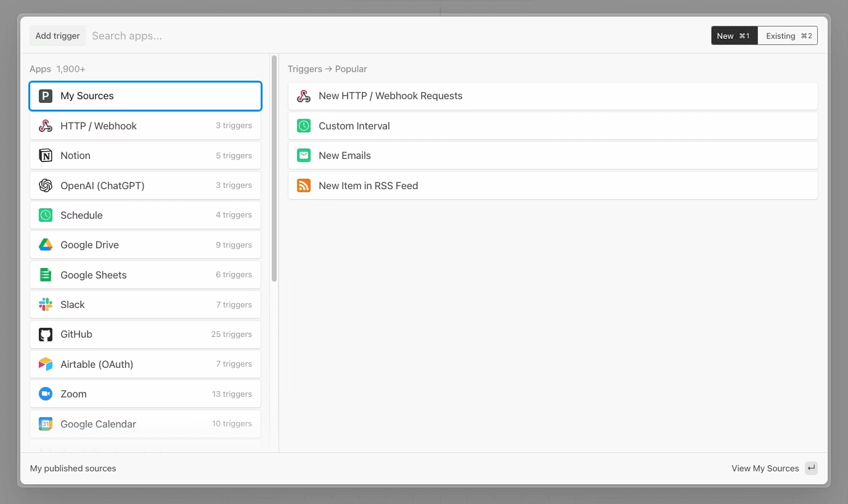
Task: Click the Add trigger button
Action: point(57,36)
